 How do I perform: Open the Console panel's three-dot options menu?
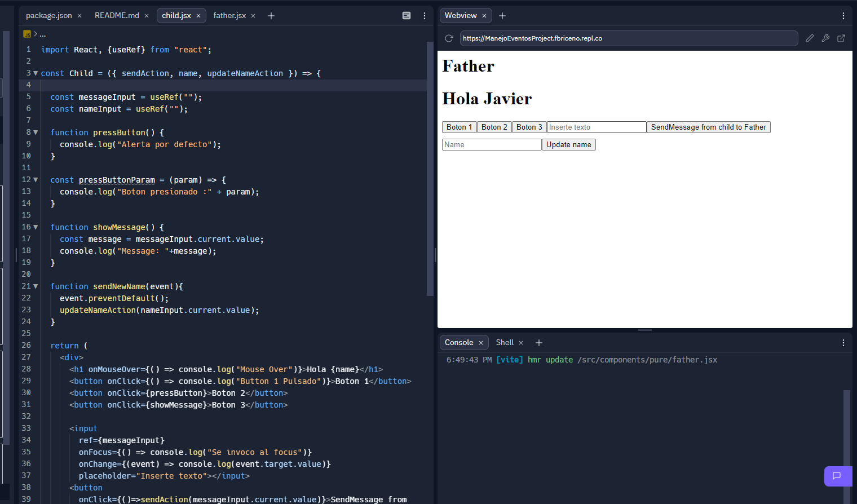tap(843, 342)
